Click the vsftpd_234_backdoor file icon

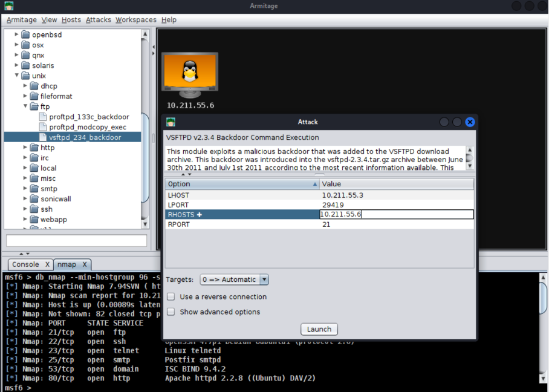[43, 137]
